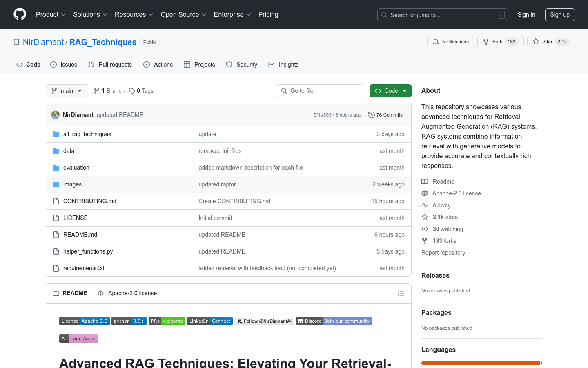Screen dimensions: 588x368
Task: Click the Search or jump to field
Action: pos(443,15)
